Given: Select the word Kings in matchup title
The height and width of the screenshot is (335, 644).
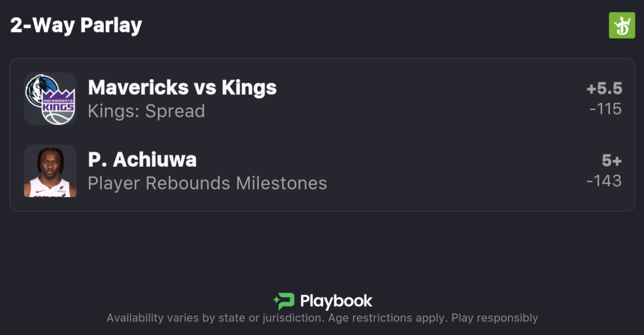Looking at the screenshot, I should coord(249,88).
